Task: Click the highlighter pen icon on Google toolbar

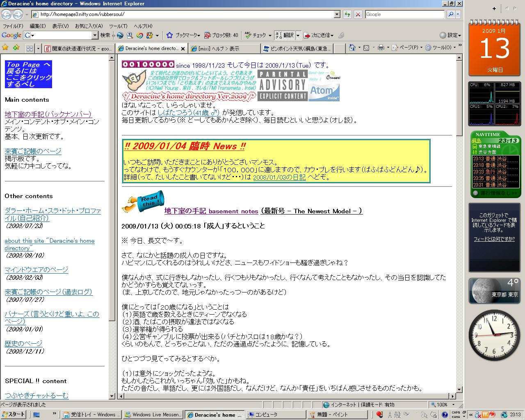Action: 341,35
